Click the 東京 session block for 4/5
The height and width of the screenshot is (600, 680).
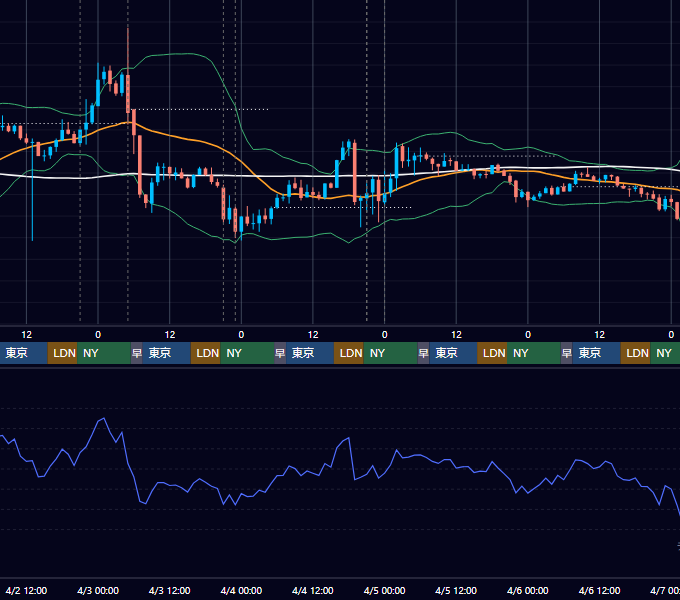pos(453,353)
